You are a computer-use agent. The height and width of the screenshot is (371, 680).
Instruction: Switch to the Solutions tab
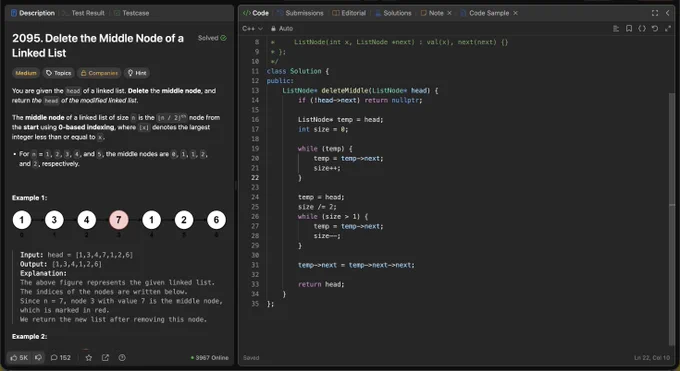coord(393,13)
